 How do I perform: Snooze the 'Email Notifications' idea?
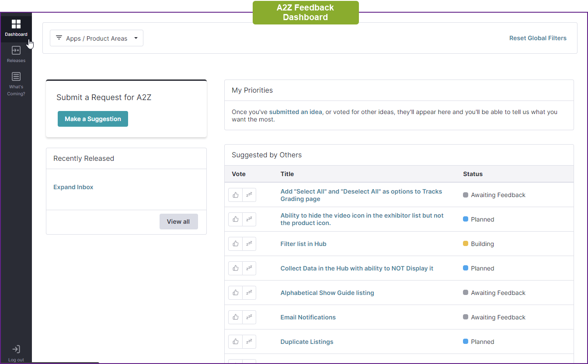(249, 317)
